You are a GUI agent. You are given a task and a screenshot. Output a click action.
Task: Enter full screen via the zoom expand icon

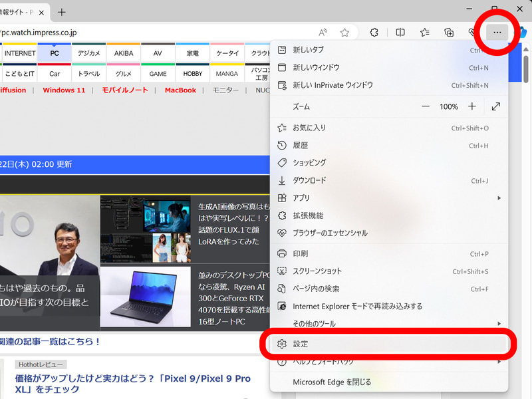tap(495, 106)
